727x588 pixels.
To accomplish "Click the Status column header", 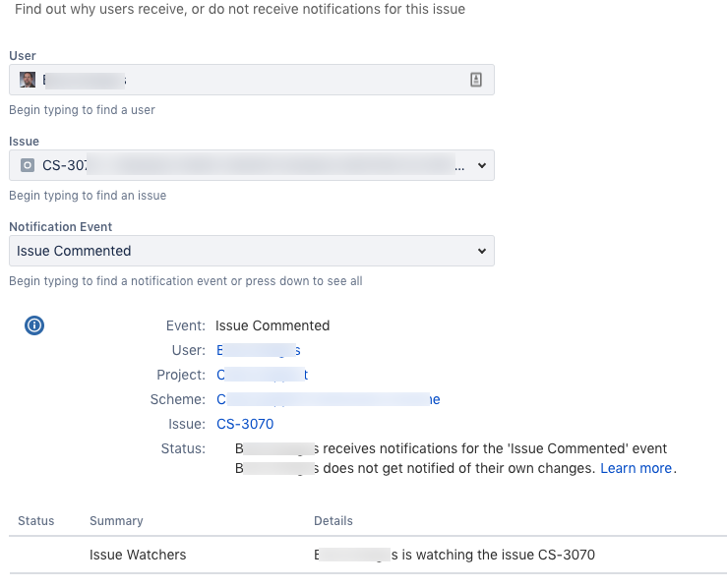I will tap(36, 521).
